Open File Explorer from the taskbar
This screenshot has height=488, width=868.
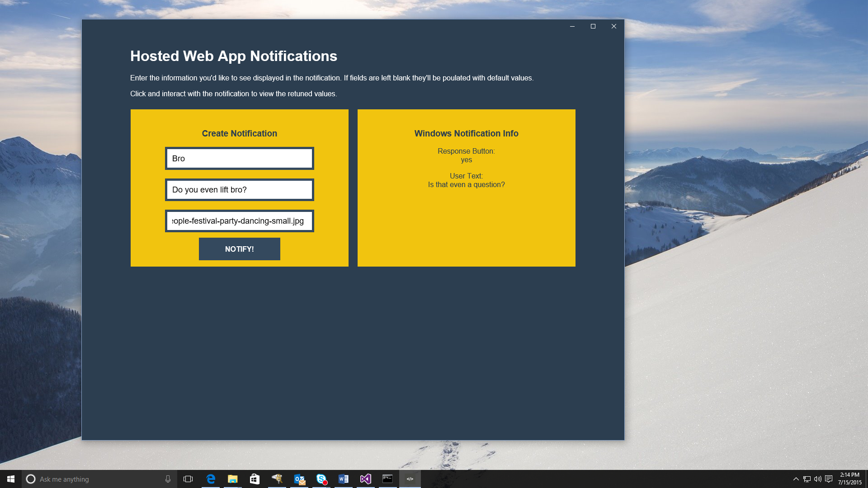coord(232,479)
